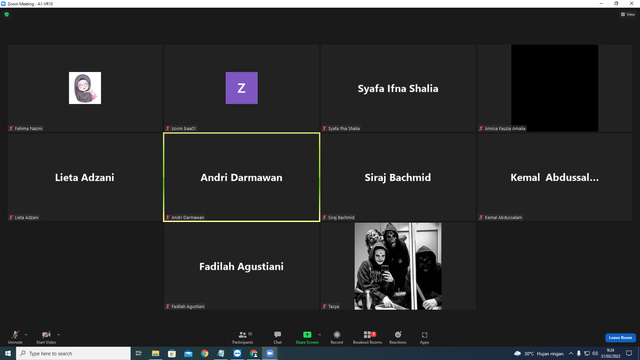Select Lieta Adzani's video tile
The width and height of the screenshot is (640, 360).
85,177
